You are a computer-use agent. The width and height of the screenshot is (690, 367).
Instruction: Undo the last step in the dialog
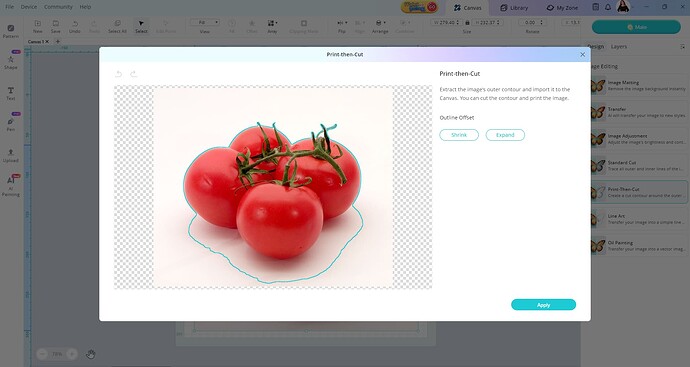(118, 74)
